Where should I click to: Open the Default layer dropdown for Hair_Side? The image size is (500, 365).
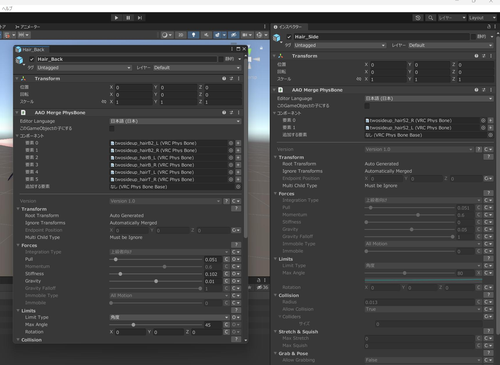[451, 45]
